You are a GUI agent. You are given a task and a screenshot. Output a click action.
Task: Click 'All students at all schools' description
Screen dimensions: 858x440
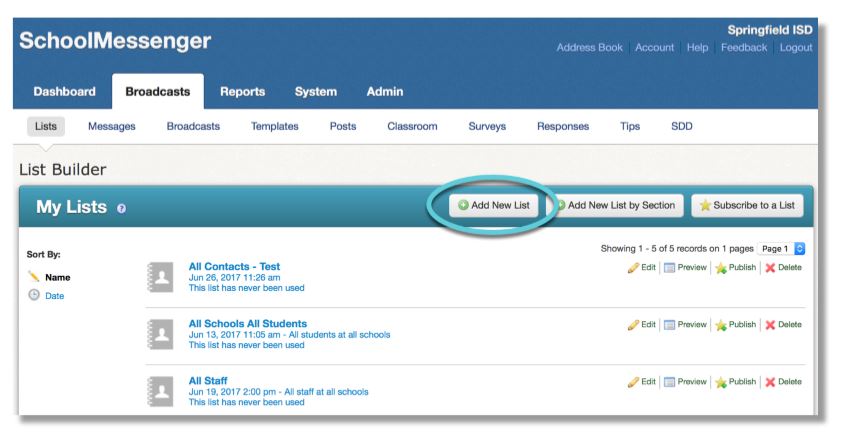tap(339, 334)
